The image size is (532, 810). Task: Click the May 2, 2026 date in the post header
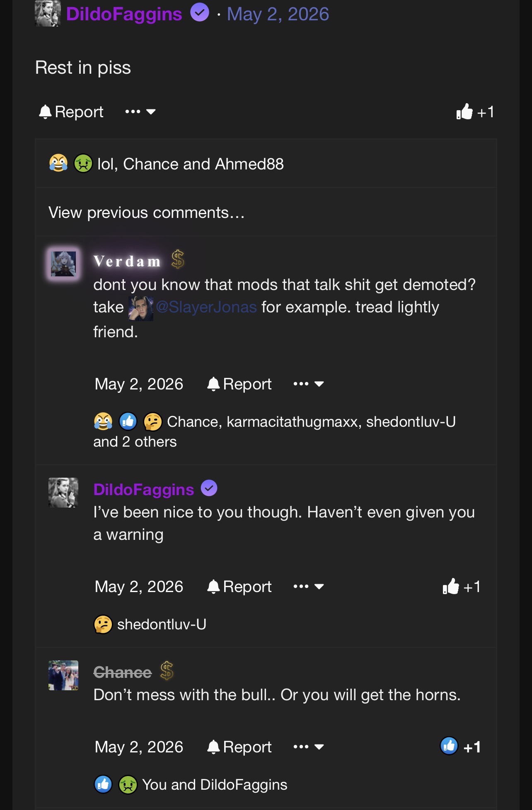coord(278,14)
